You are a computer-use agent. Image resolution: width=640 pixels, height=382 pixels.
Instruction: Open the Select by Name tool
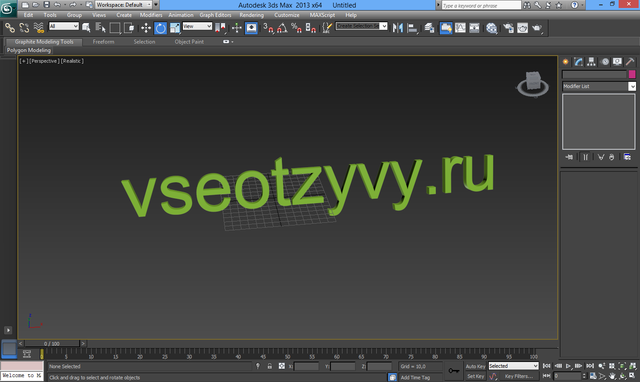(x=100, y=28)
